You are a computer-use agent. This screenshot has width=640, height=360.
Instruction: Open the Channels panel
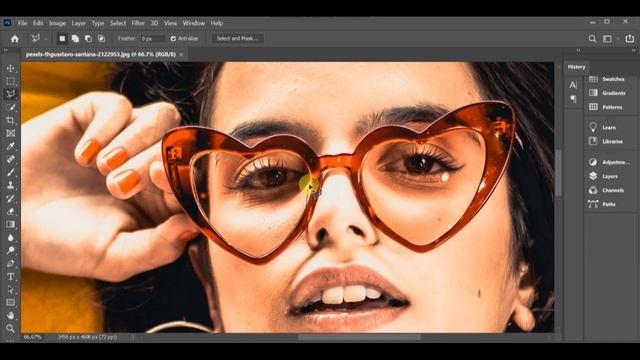[x=607, y=190]
